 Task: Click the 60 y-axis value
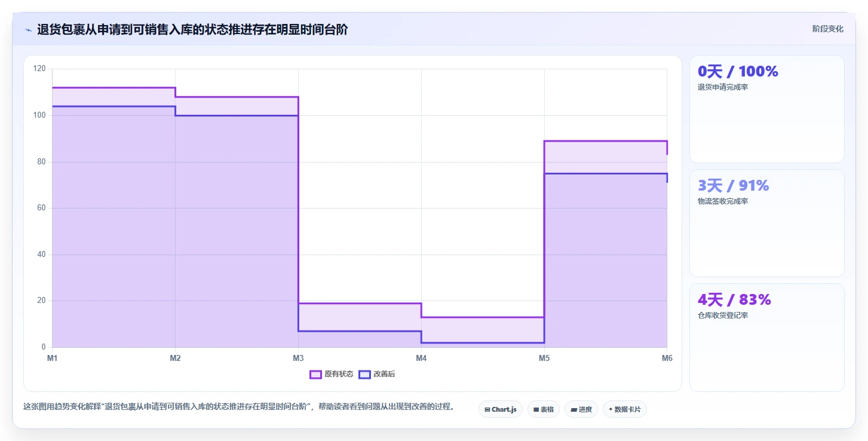pos(42,208)
